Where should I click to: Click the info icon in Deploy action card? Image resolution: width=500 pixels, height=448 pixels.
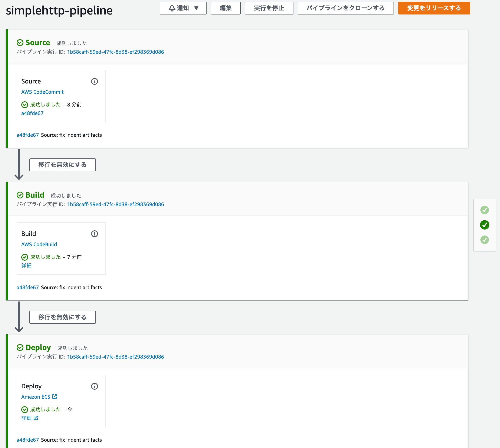95,386
